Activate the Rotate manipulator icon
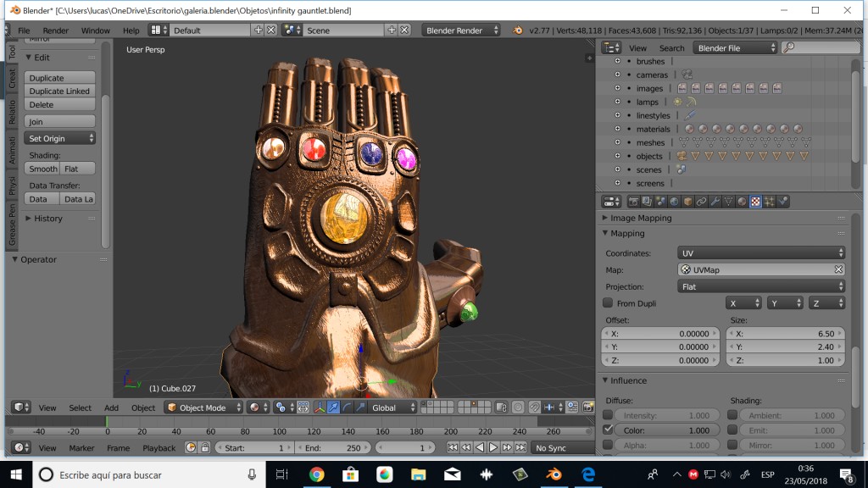Viewport: 868px width, 488px height. tap(347, 407)
